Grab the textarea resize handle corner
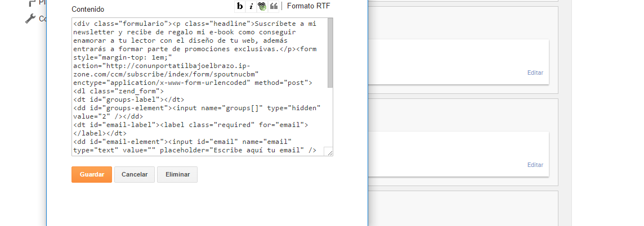Image resolution: width=644 pixels, height=226 pixels. tap(329, 152)
